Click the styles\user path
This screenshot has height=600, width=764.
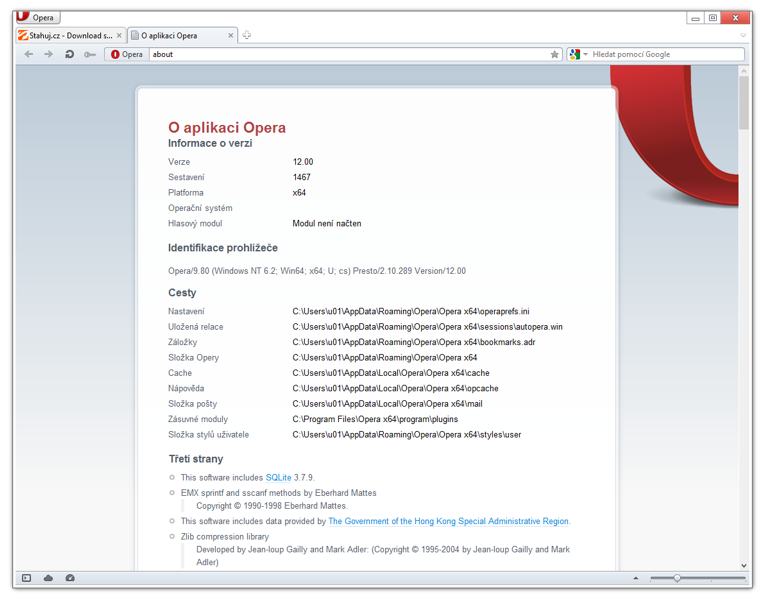[407, 434]
